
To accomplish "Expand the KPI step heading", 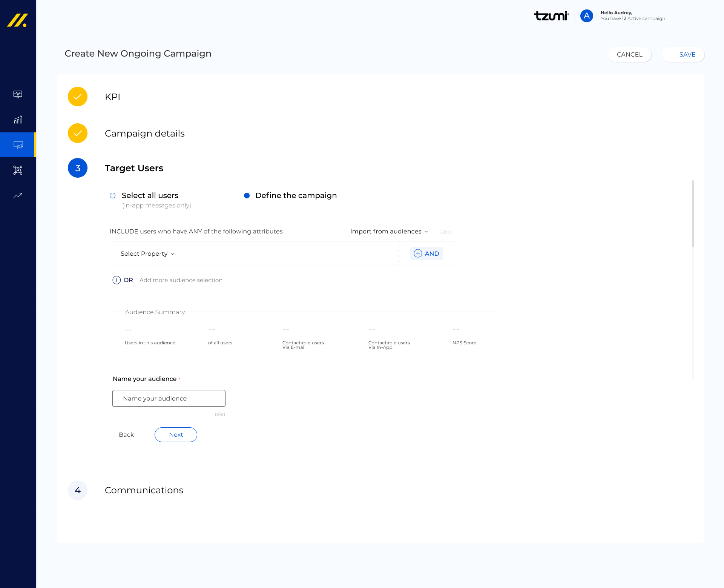I will (112, 97).
